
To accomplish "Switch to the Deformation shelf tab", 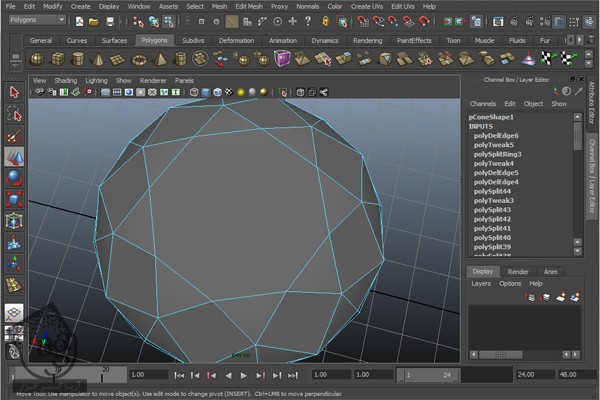I will click(236, 41).
